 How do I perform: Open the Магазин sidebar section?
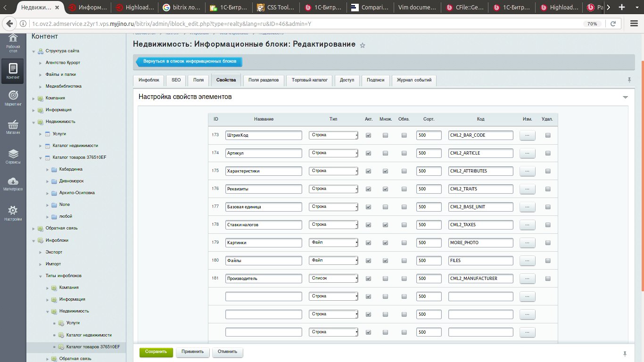(13, 127)
